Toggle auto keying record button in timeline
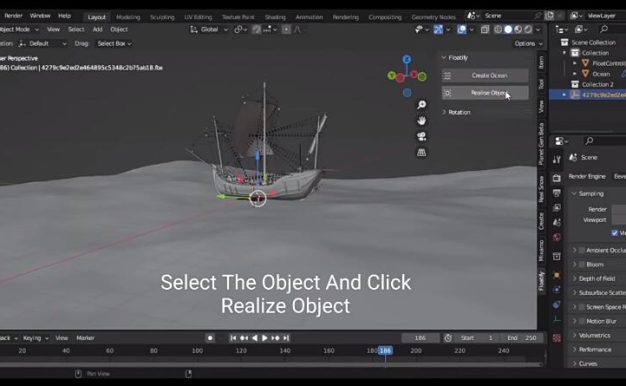Viewport: 626px width, 386px height. pyautogui.click(x=210, y=338)
